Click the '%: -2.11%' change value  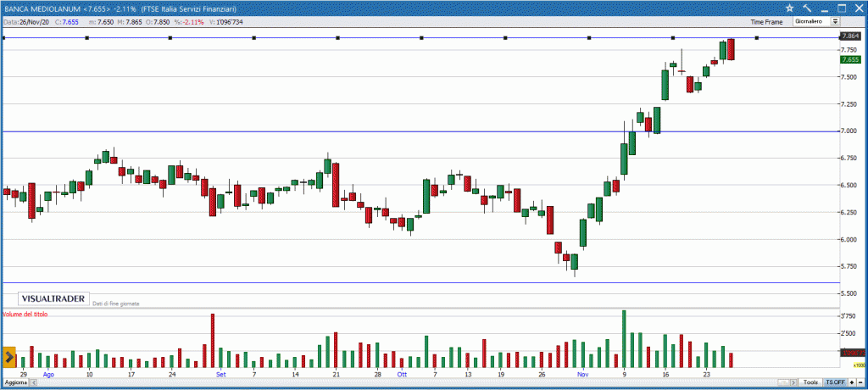(x=191, y=22)
